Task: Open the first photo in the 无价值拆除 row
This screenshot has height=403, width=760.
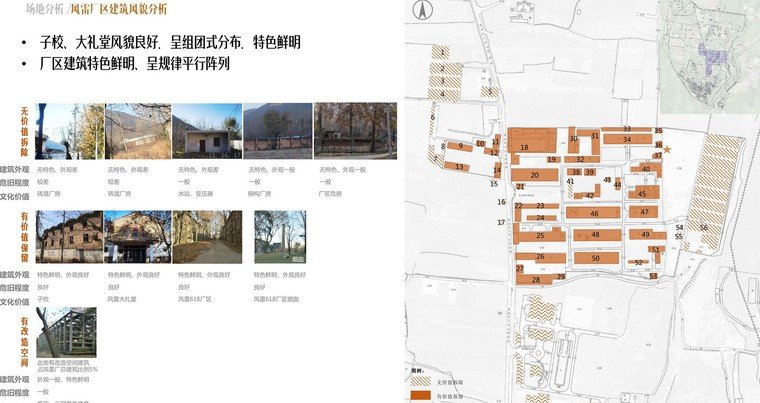Action: (69, 131)
